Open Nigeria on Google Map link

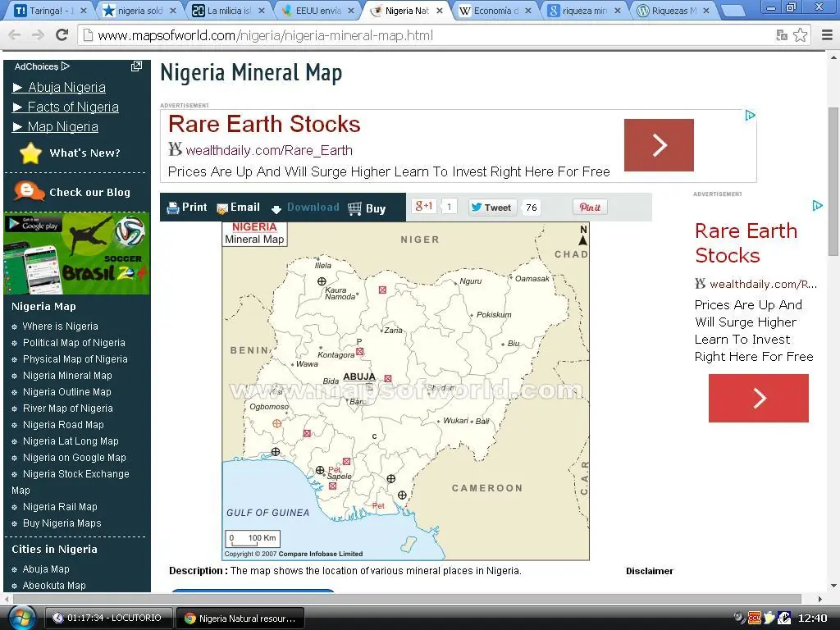click(75, 458)
